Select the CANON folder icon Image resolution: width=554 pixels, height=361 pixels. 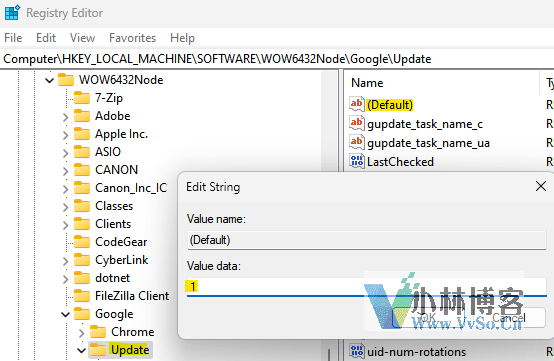click(82, 170)
